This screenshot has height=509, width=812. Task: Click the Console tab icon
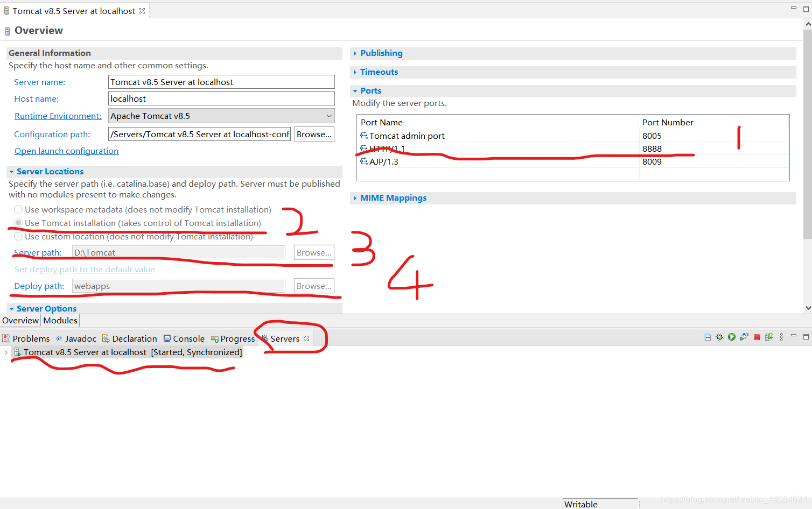(167, 338)
